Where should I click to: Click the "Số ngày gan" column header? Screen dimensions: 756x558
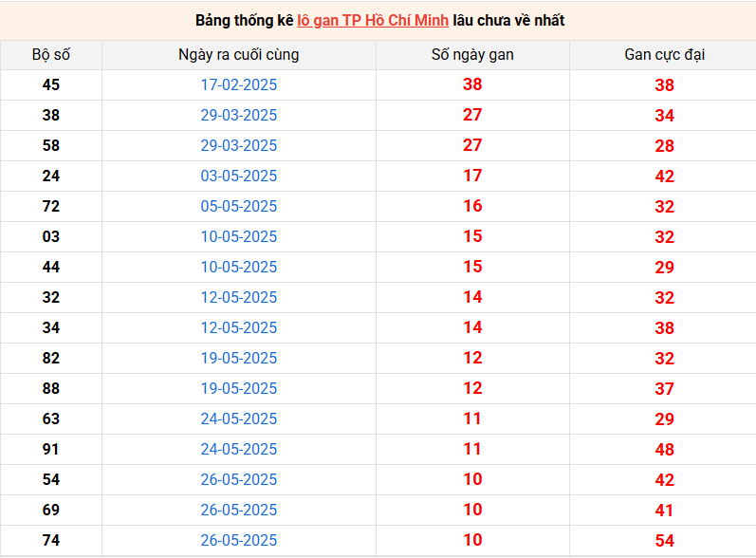(472, 54)
